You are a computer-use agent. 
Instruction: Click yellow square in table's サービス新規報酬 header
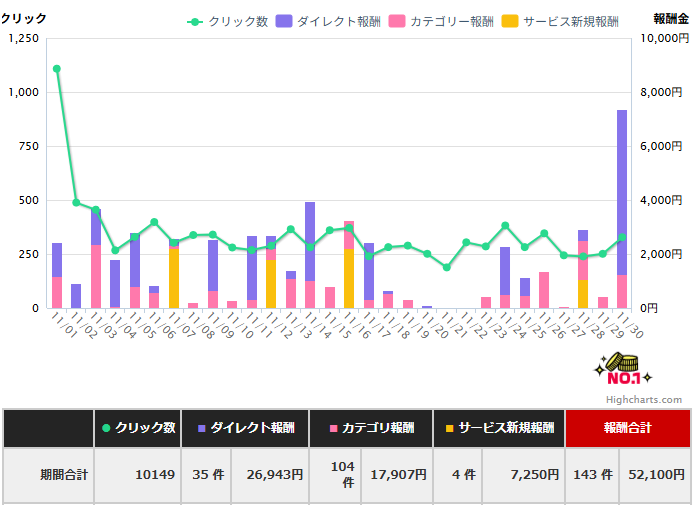(451, 428)
